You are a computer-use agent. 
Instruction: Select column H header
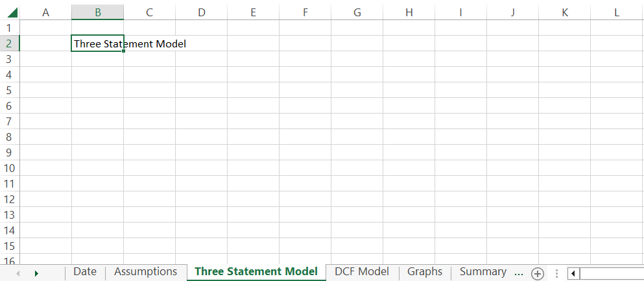409,12
